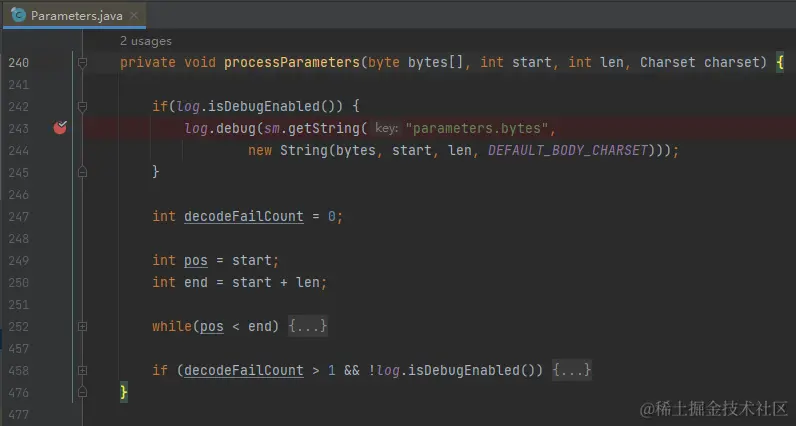
Task: Click the processParameters method name
Action: coord(292,62)
